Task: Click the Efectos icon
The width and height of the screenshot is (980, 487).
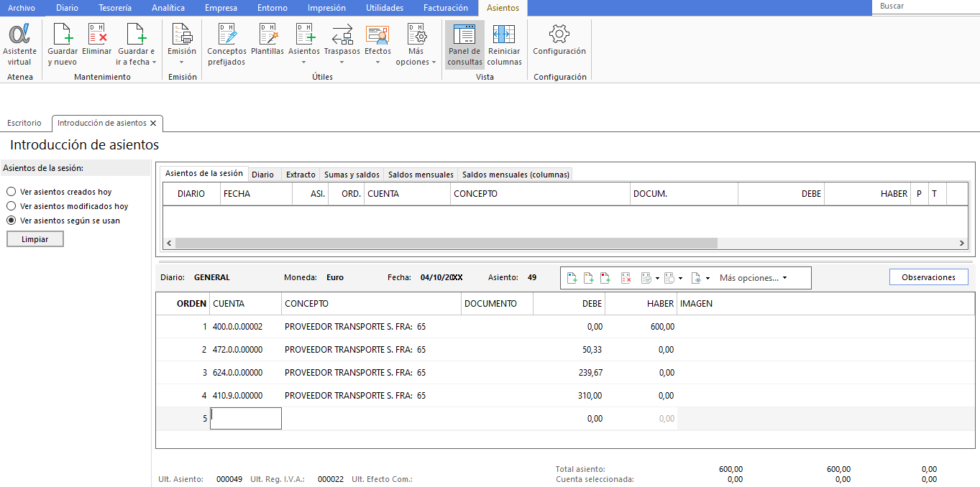Action: click(x=377, y=34)
